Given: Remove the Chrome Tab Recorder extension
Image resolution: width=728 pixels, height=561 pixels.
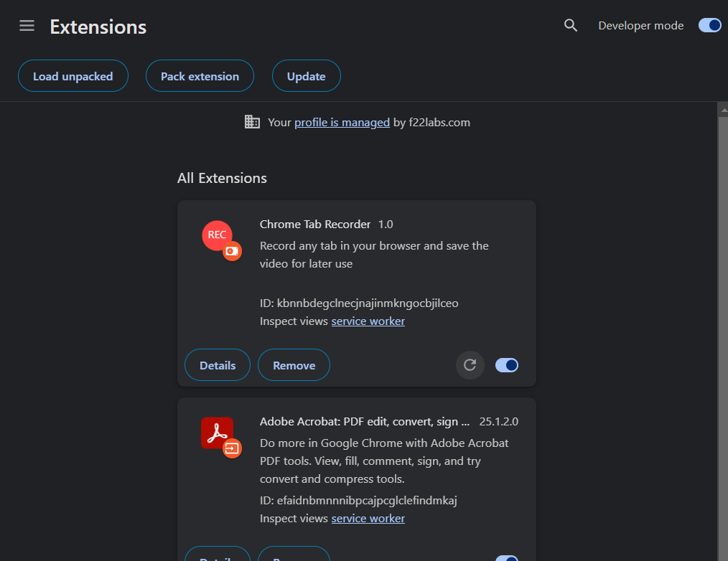Looking at the screenshot, I should point(294,365).
